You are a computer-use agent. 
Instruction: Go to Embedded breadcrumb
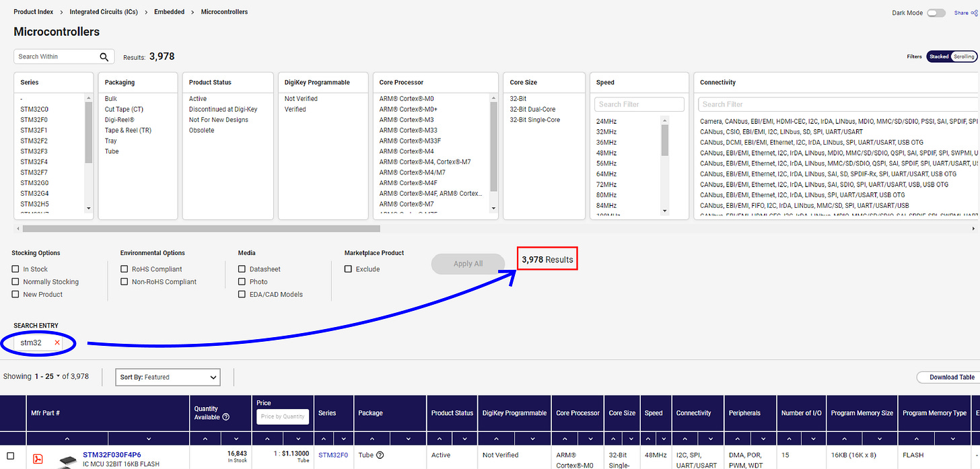point(169,12)
